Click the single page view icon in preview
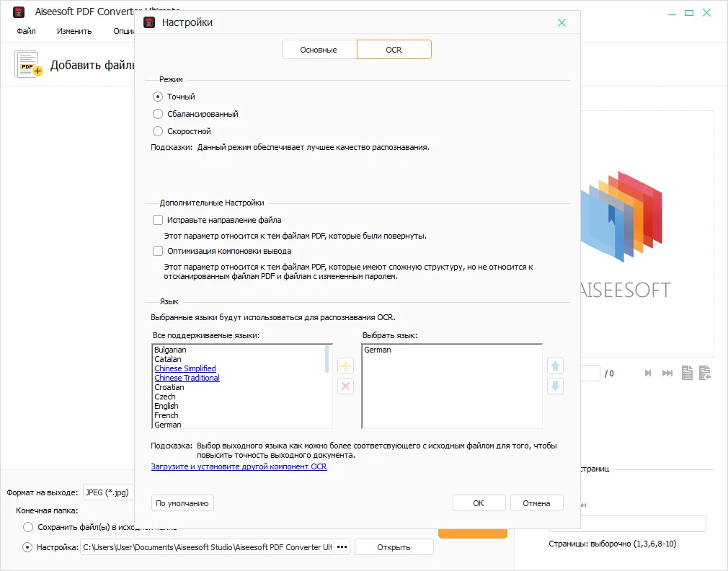This screenshot has width=728, height=571. tap(687, 373)
